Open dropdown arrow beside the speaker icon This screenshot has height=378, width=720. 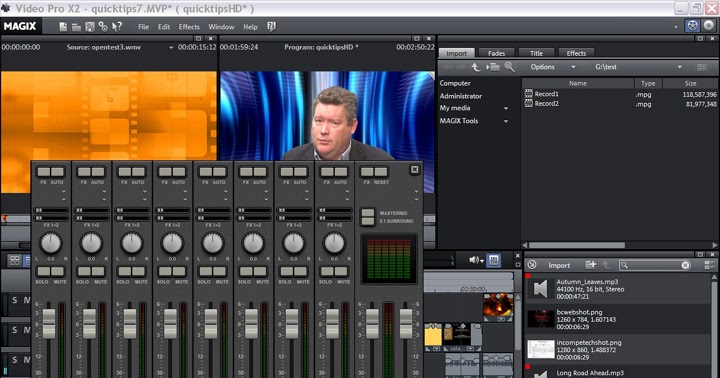pyautogui.click(x=481, y=261)
